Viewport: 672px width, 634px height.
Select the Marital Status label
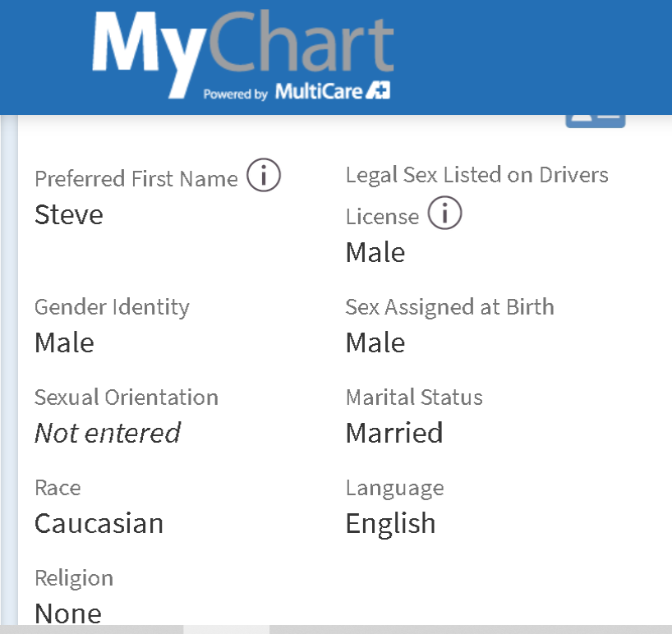pyautogui.click(x=414, y=397)
